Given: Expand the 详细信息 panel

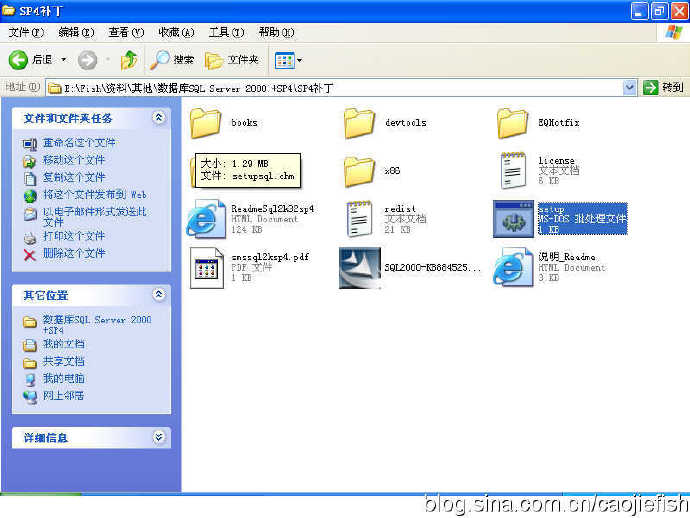Looking at the screenshot, I should [158, 437].
